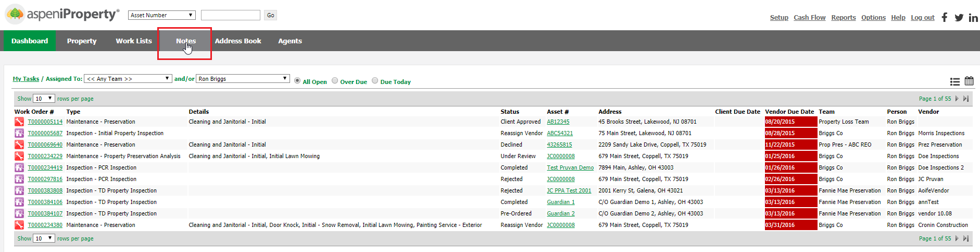The width and height of the screenshot is (980, 252).
Task: Open the Address Book tab
Action: point(238,41)
